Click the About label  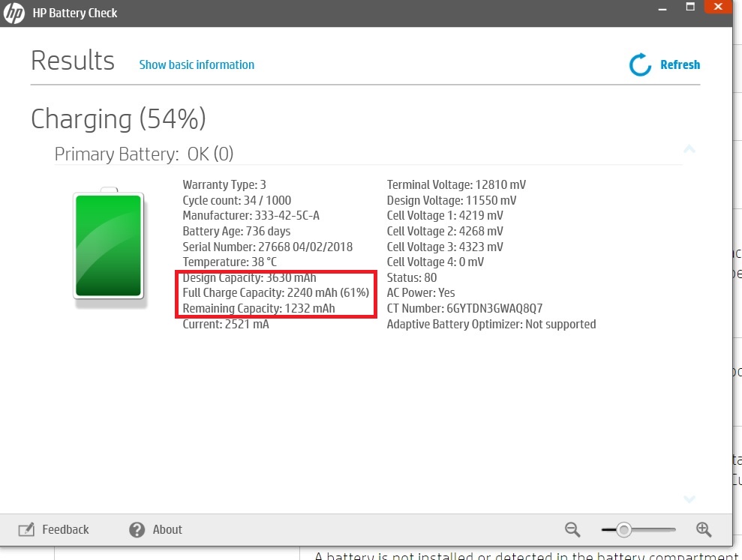click(x=168, y=529)
